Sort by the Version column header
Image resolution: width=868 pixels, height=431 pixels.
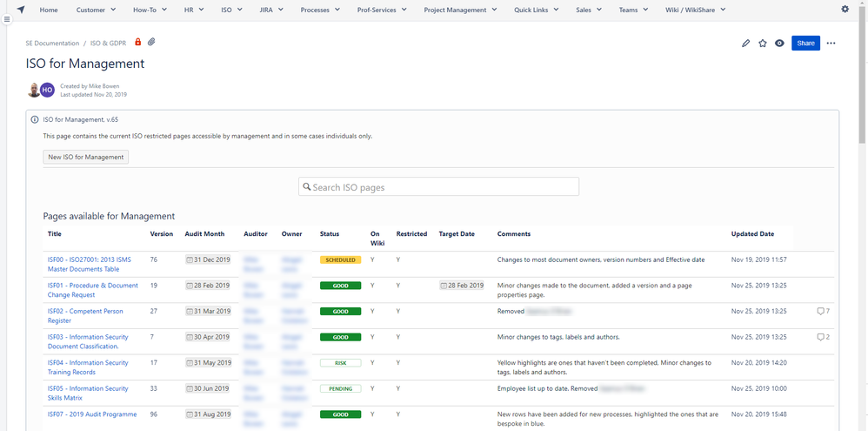(162, 233)
